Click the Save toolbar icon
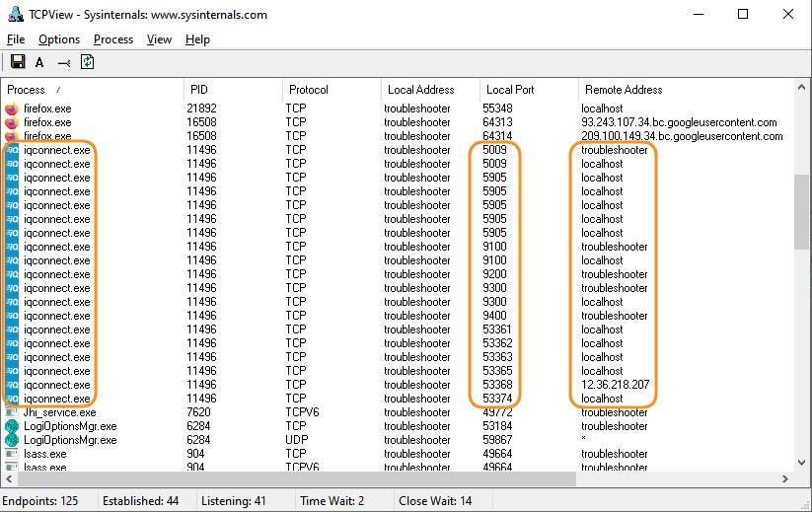Image resolution: width=812 pixels, height=512 pixels. pos(18,62)
